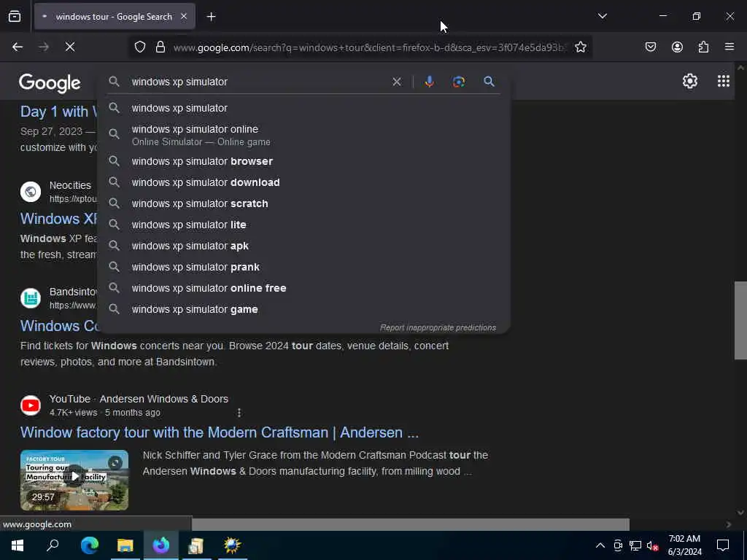Open the Windows Start menu
This screenshot has height=560, width=747.
pos(18,545)
